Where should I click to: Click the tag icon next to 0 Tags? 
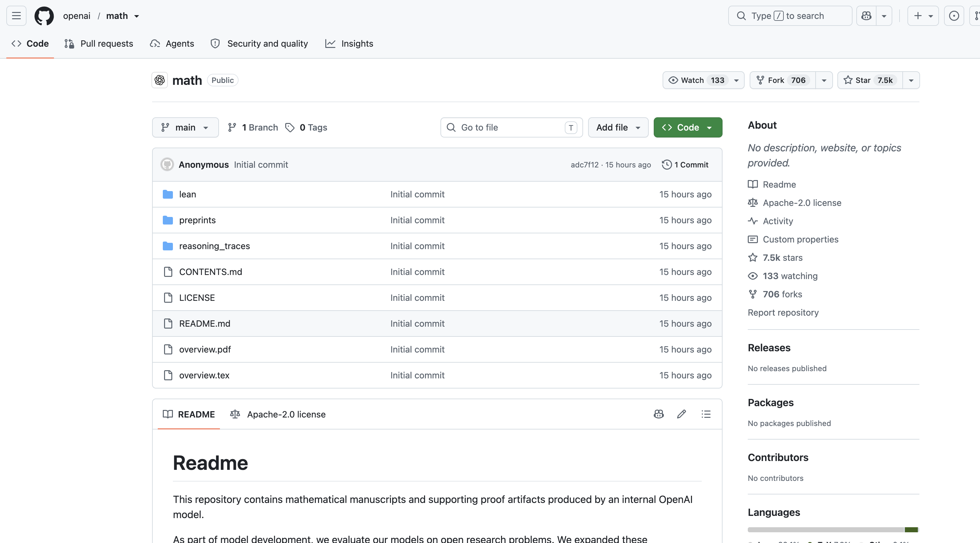tap(290, 127)
